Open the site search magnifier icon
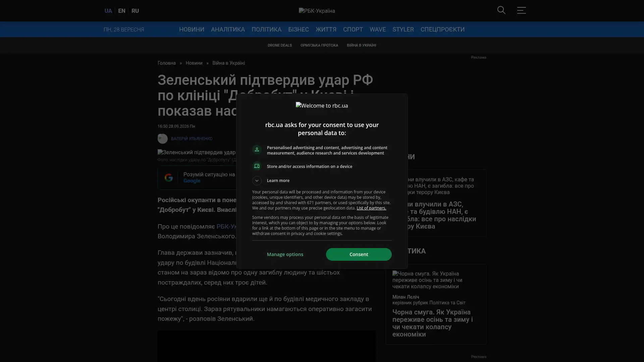The image size is (644, 362). pos(501,10)
